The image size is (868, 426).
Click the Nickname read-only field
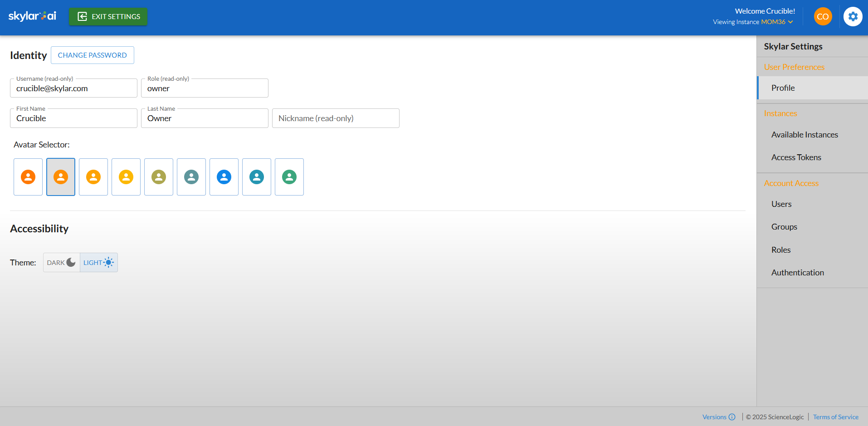point(336,118)
